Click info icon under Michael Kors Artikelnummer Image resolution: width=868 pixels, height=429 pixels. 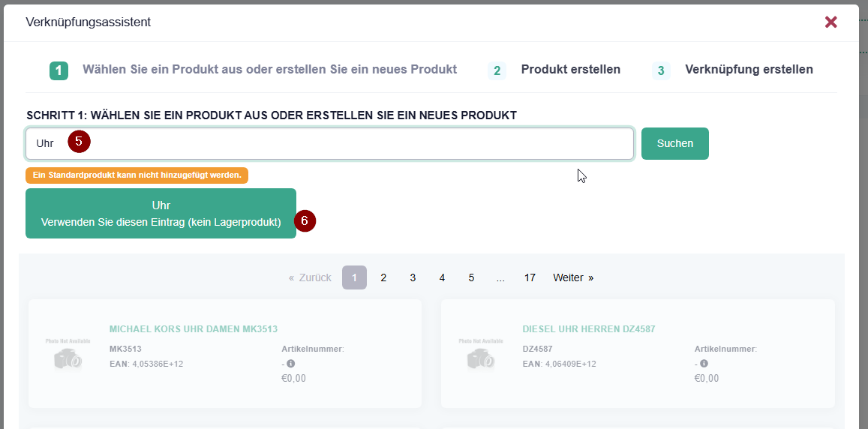[x=291, y=364]
